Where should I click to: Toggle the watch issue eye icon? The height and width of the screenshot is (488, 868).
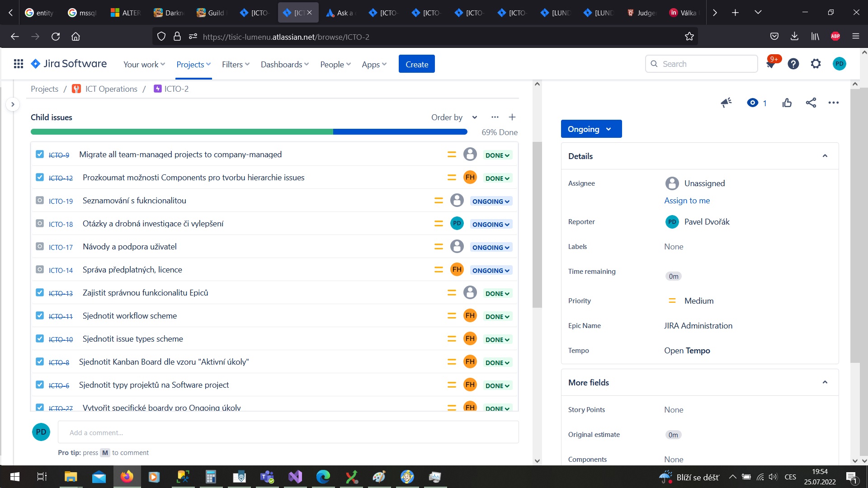pyautogui.click(x=753, y=103)
